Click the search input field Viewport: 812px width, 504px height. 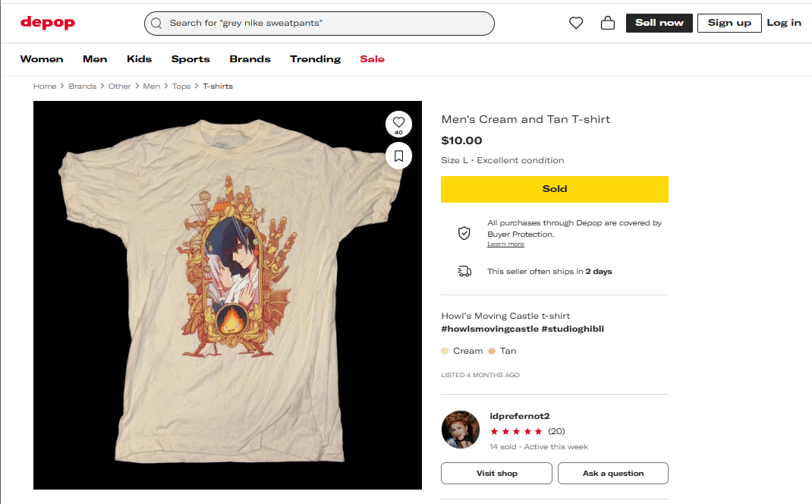point(326,23)
